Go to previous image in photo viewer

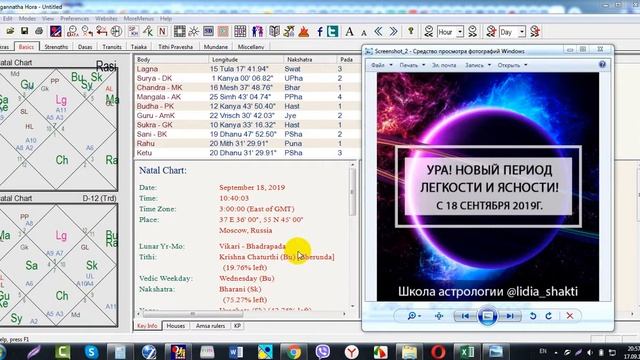tap(465, 316)
